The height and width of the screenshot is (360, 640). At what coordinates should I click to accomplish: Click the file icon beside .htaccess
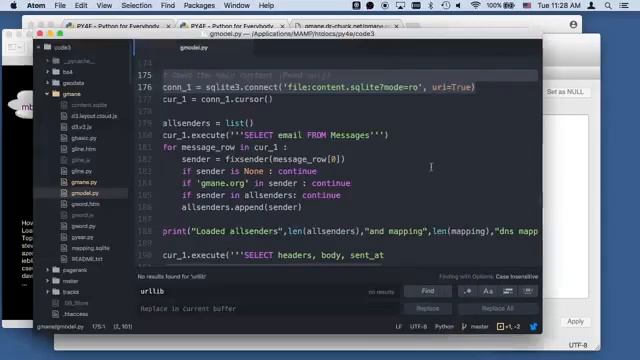pyautogui.click(x=56, y=314)
